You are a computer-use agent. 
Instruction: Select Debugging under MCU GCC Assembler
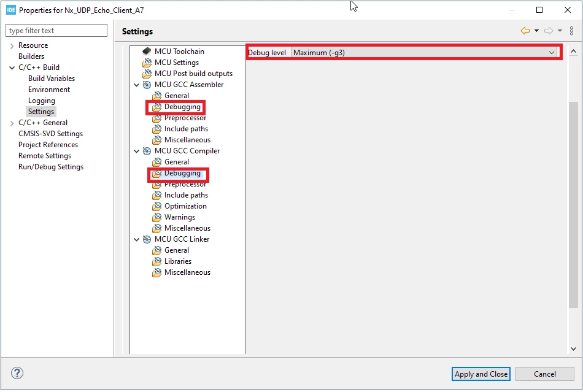[182, 107]
